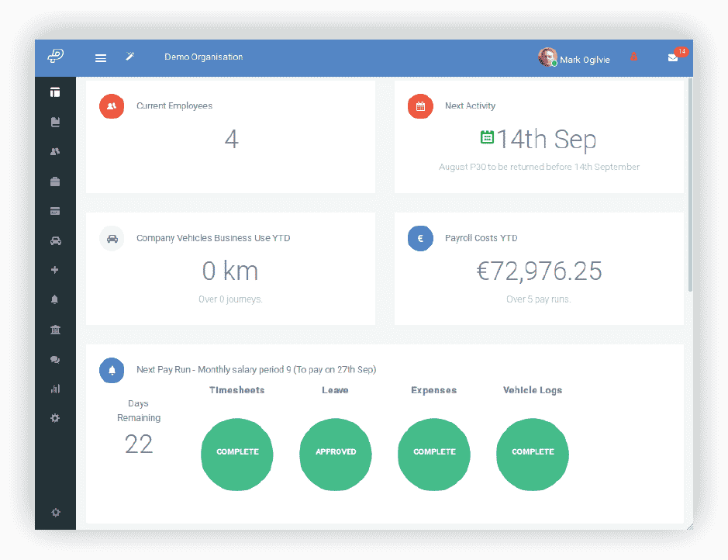Image resolution: width=728 pixels, height=560 pixels.
Task: Click the Timesheets COMPLETE circle
Action: (236, 455)
